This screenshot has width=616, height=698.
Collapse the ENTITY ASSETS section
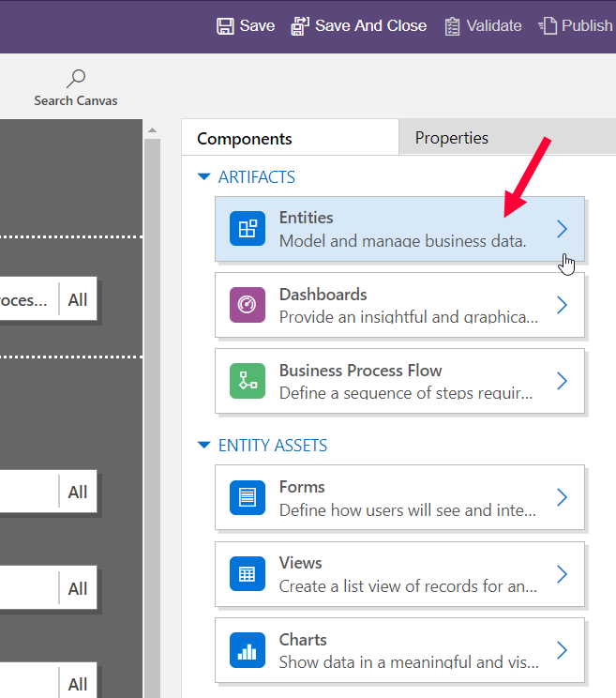click(x=204, y=446)
